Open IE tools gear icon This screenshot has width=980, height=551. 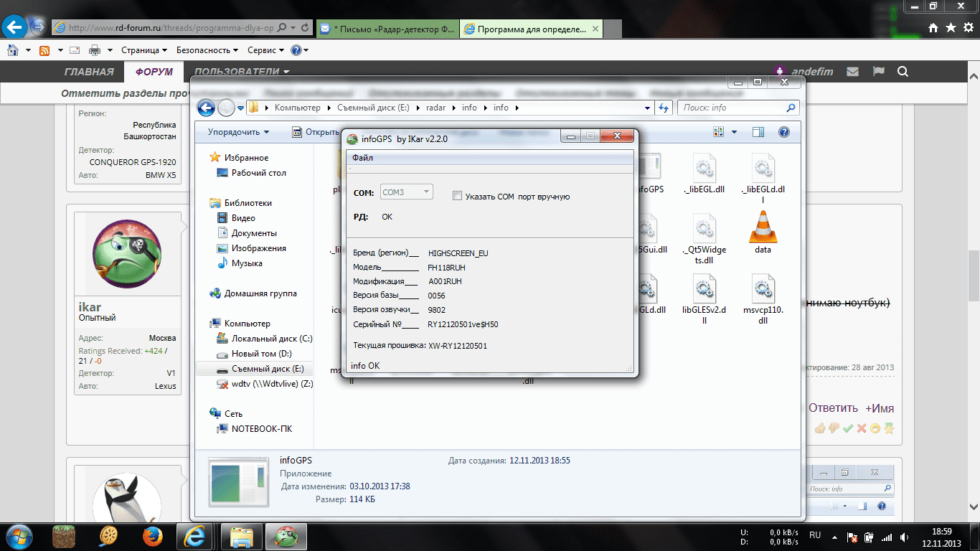[x=968, y=28]
